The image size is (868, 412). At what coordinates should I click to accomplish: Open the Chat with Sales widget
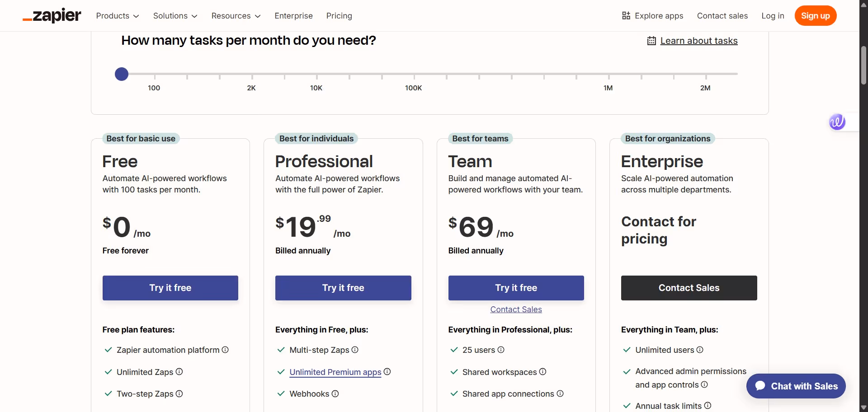796,386
